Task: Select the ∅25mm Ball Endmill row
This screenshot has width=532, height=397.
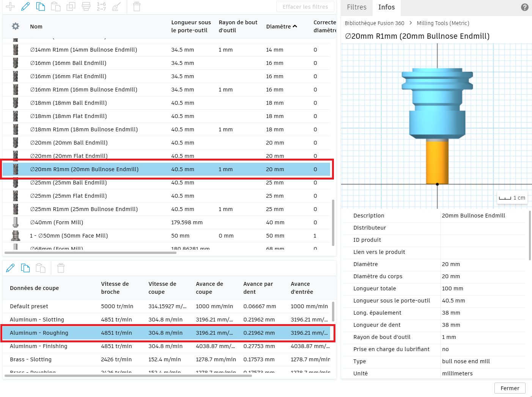Action: coord(68,183)
